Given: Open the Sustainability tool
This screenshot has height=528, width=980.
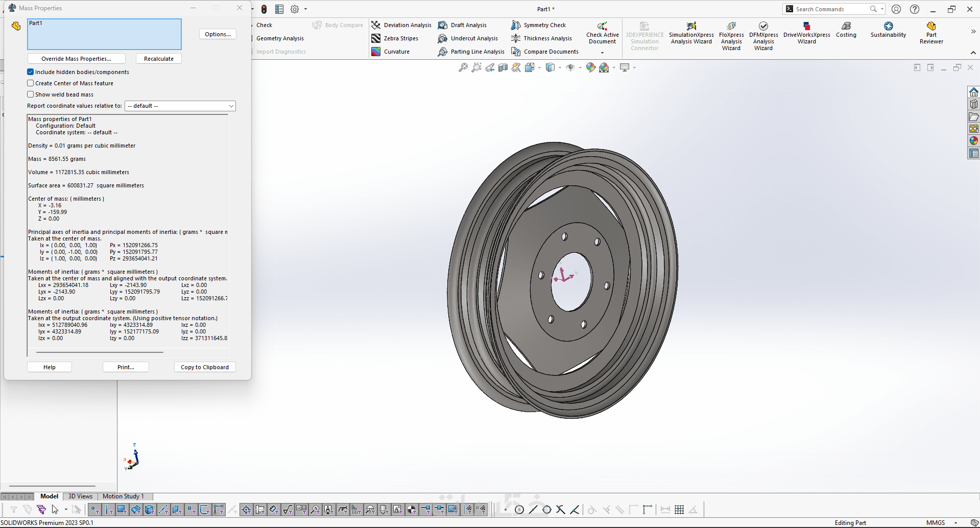Looking at the screenshot, I should [888, 30].
